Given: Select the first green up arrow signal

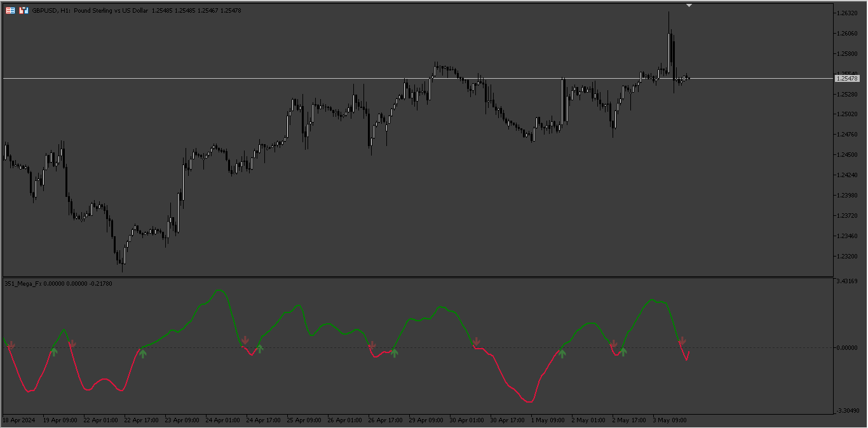Looking at the screenshot, I should click(x=54, y=351).
